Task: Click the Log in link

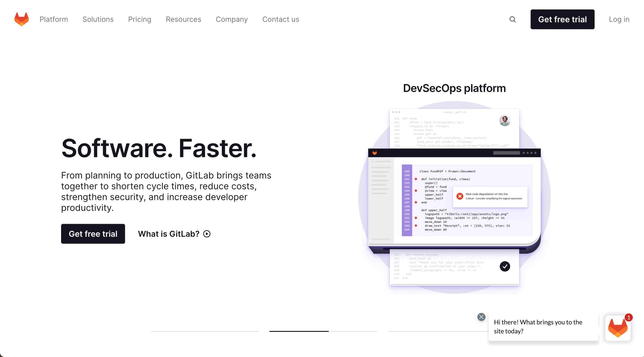Action: coord(619,19)
